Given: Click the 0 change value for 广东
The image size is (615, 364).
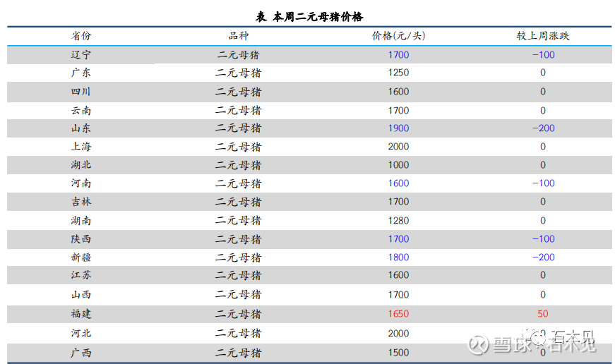Looking at the screenshot, I should click(x=543, y=73).
